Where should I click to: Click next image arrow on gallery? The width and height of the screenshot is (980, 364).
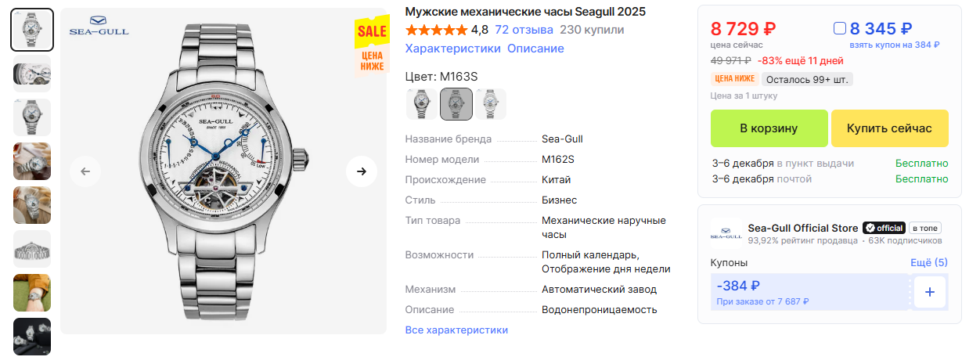(x=361, y=171)
